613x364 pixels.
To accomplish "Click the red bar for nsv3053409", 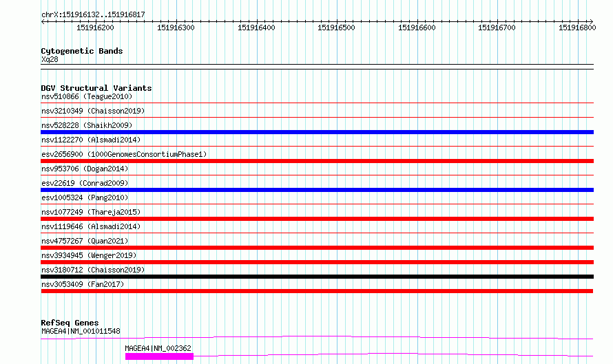I will pyautogui.click(x=317, y=291).
